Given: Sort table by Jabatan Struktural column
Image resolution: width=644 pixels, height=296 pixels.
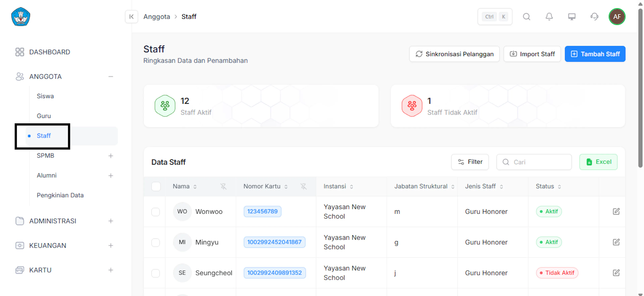Looking at the screenshot, I should click(453, 187).
